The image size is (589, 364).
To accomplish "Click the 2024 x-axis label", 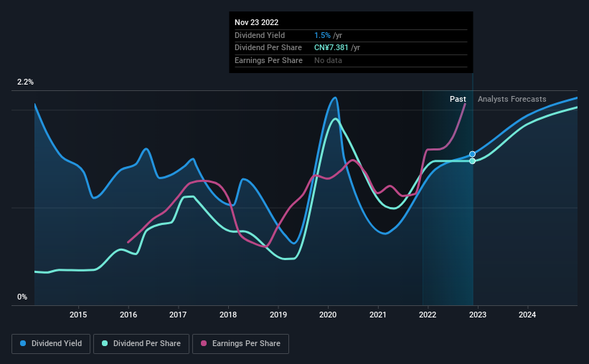I will [527, 315].
